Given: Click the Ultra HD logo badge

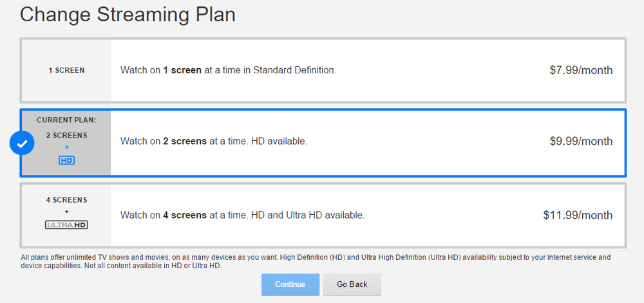Looking at the screenshot, I should coord(66,225).
